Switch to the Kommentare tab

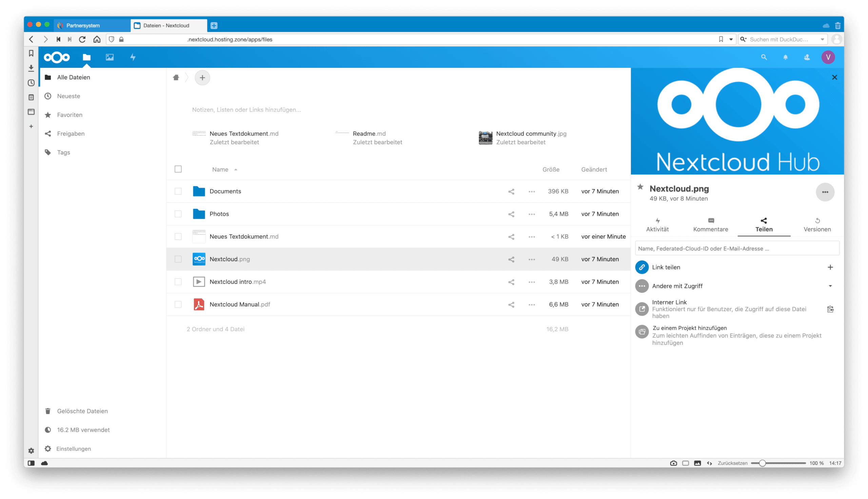click(710, 225)
